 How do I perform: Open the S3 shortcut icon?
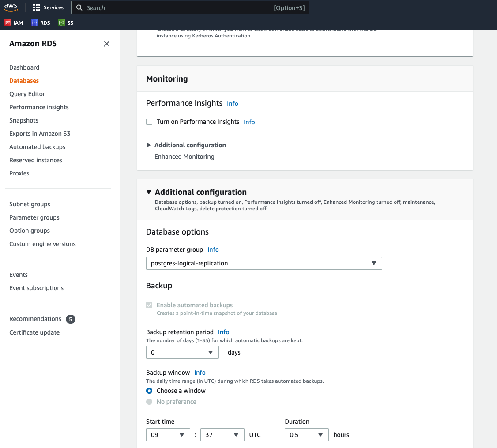click(x=61, y=23)
